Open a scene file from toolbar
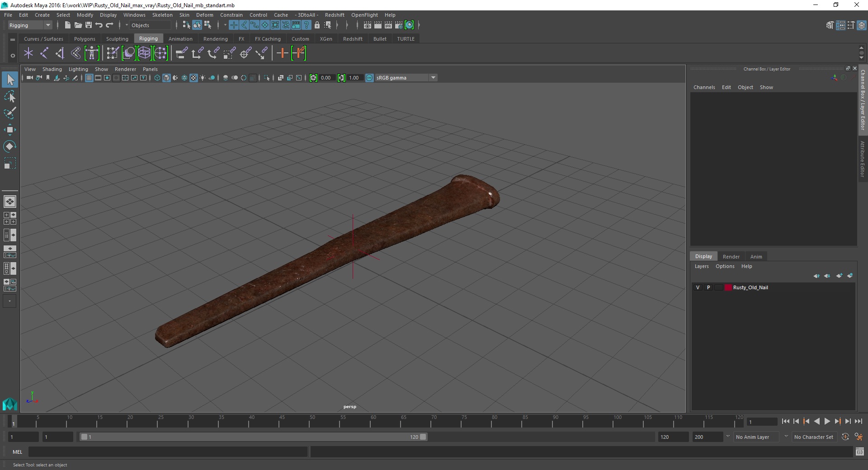This screenshot has height=470, width=868. pos(78,25)
